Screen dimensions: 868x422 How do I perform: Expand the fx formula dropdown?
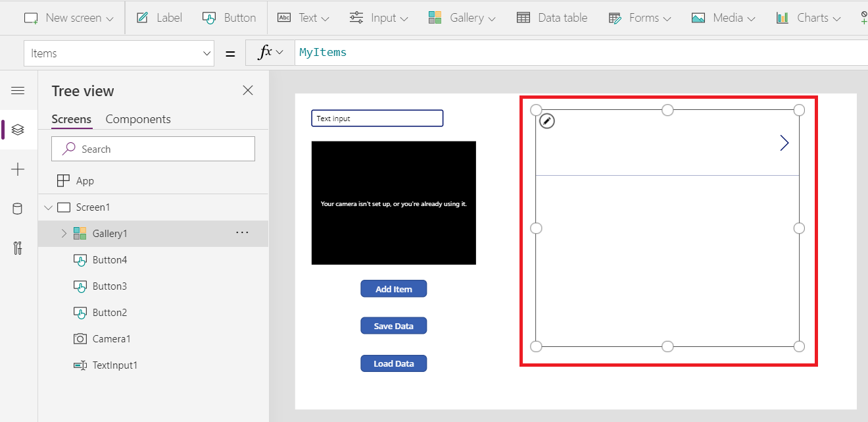pyautogui.click(x=270, y=53)
